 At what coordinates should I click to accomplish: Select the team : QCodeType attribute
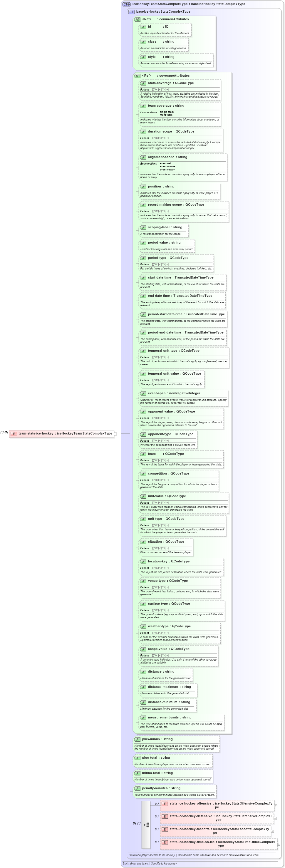click(x=166, y=454)
